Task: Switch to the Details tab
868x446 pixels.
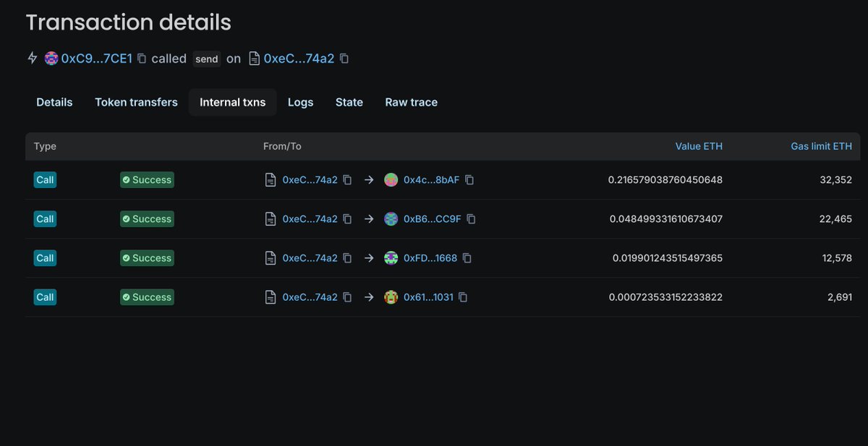Action: 54,103
